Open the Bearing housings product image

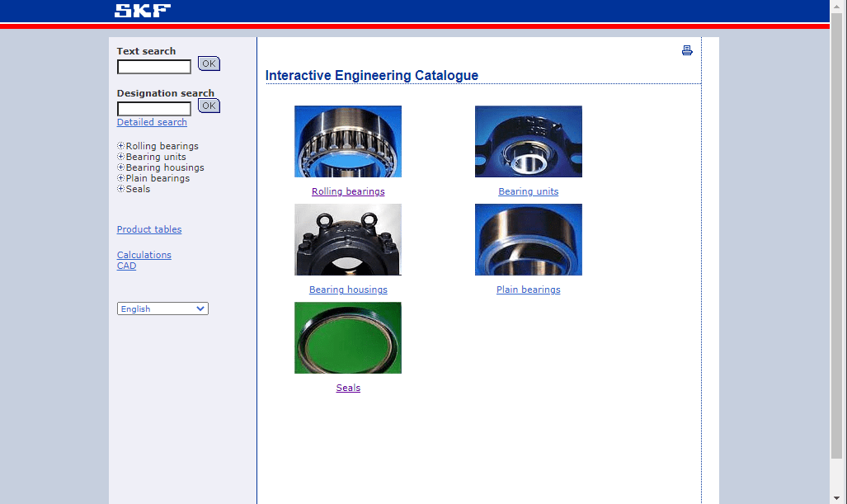pos(348,239)
